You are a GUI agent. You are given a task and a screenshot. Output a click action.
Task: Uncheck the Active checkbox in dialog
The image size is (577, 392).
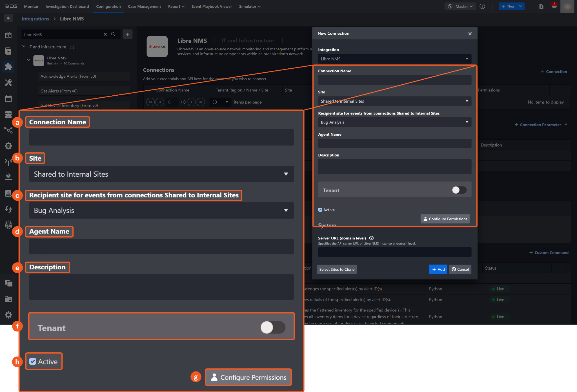click(320, 210)
